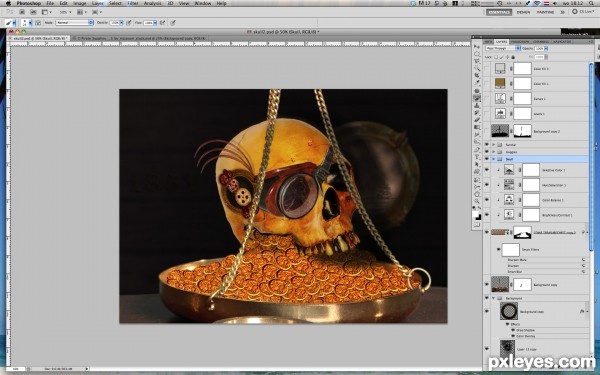Select the Lasso tool
This screenshot has width=600, height=375.
[x=477, y=61]
